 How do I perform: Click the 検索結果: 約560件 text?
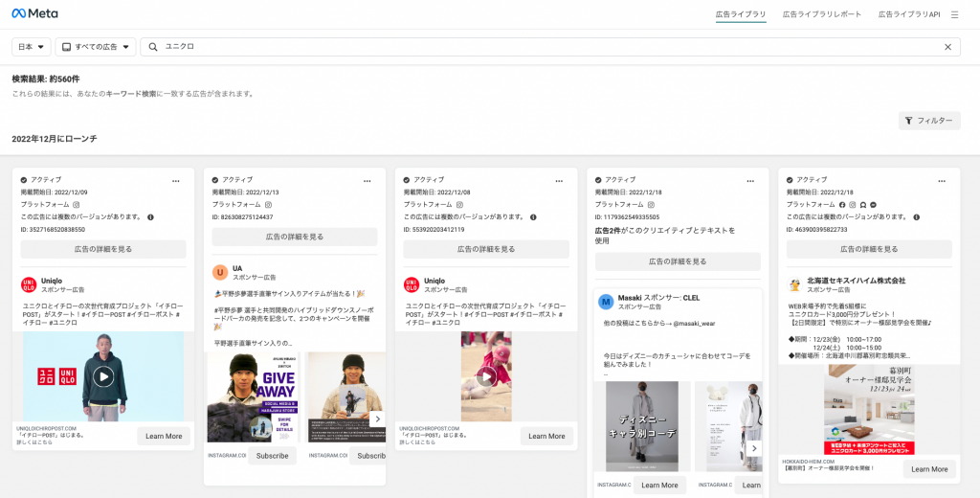pyautogui.click(x=46, y=79)
